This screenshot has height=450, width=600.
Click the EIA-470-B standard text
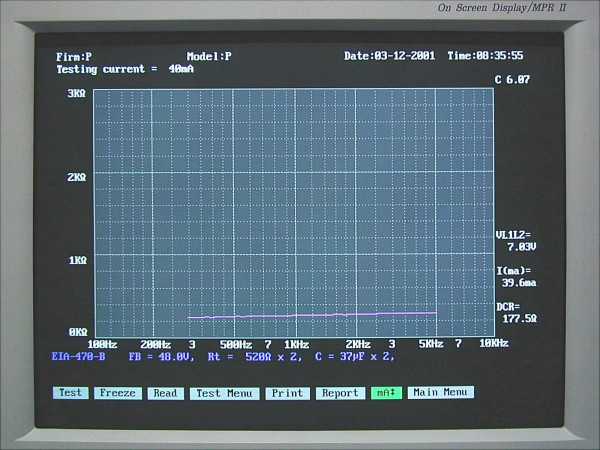click(78, 357)
